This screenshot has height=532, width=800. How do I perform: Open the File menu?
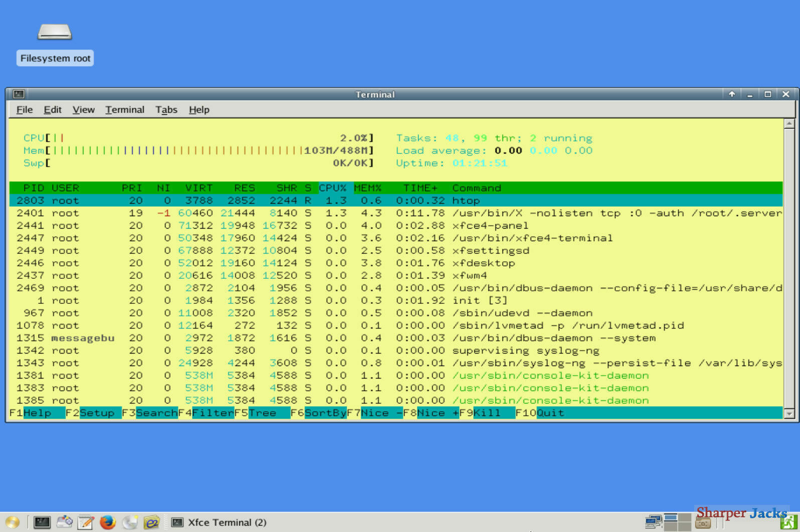point(25,110)
